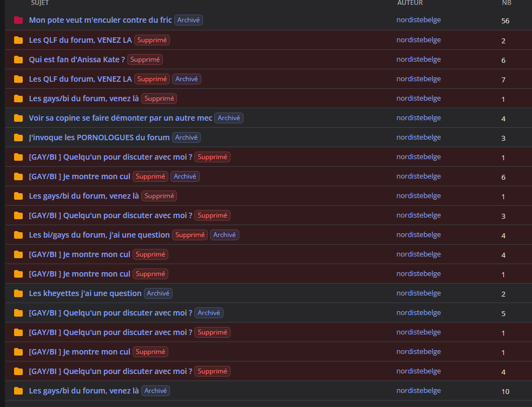Click folder icon beside "Qui est fan d'Anissa Kate ?"
The height and width of the screenshot is (407, 532).
[x=18, y=60]
